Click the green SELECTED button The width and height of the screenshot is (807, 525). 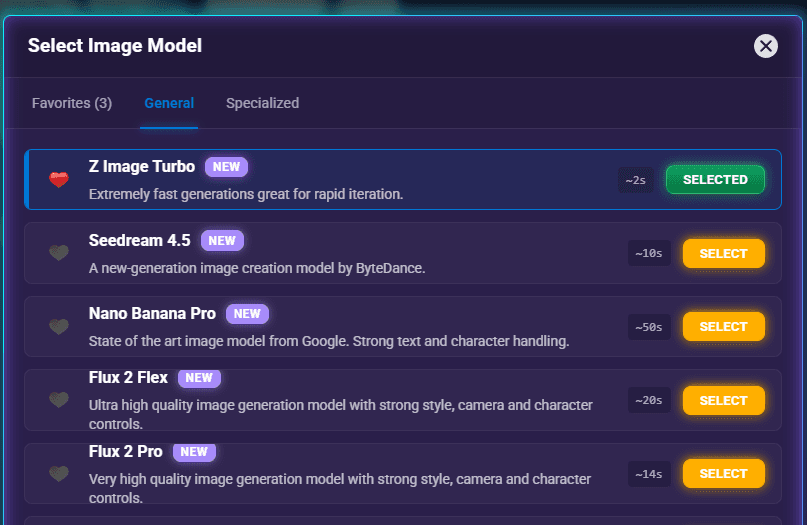click(715, 180)
